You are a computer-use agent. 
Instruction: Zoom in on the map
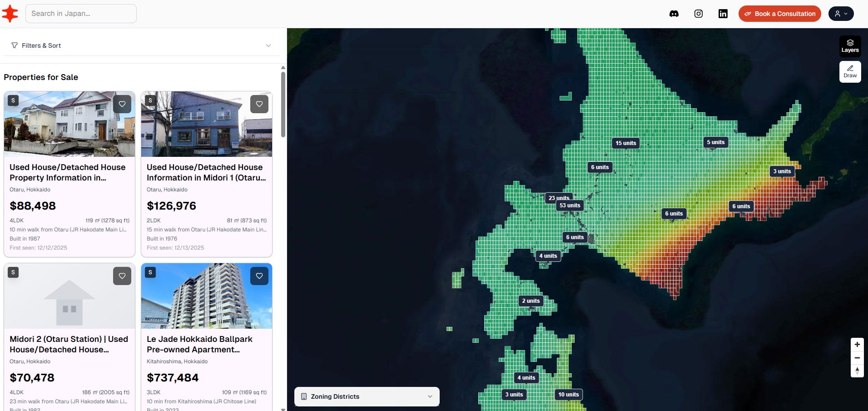pos(857,344)
